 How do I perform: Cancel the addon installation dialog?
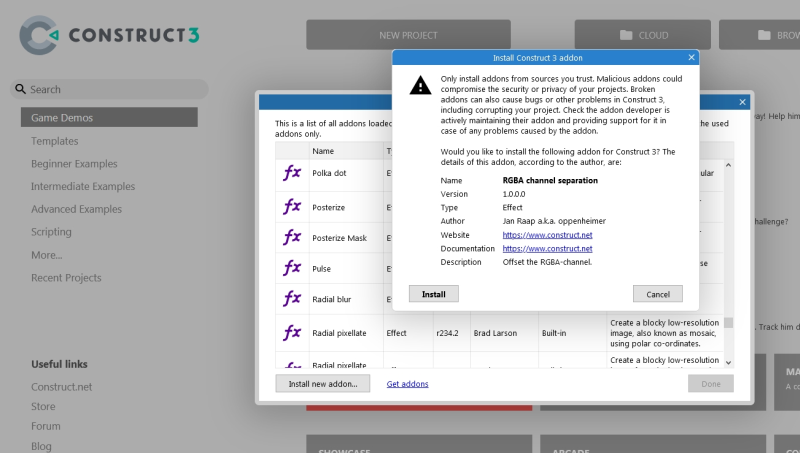click(x=658, y=294)
